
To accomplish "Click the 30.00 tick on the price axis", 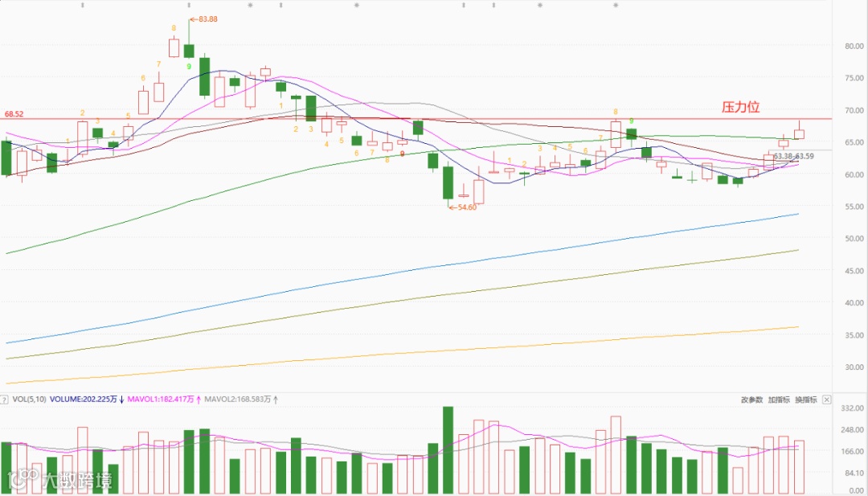I will (x=853, y=367).
